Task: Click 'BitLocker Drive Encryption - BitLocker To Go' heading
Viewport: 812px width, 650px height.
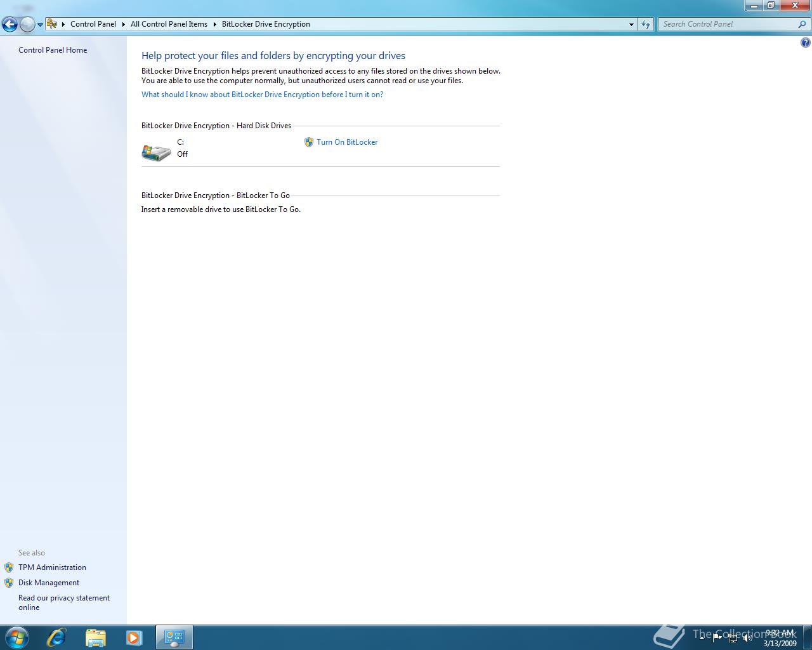Action: coord(216,196)
